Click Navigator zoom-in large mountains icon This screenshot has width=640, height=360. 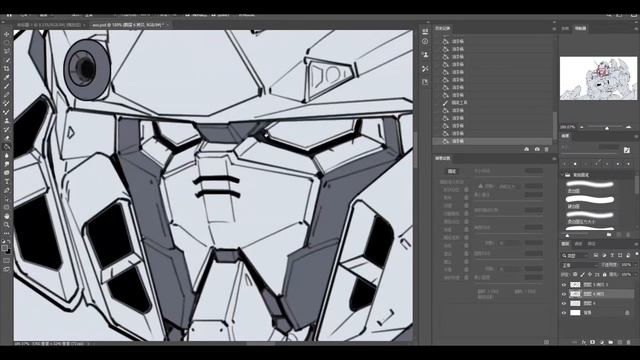pos(629,127)
